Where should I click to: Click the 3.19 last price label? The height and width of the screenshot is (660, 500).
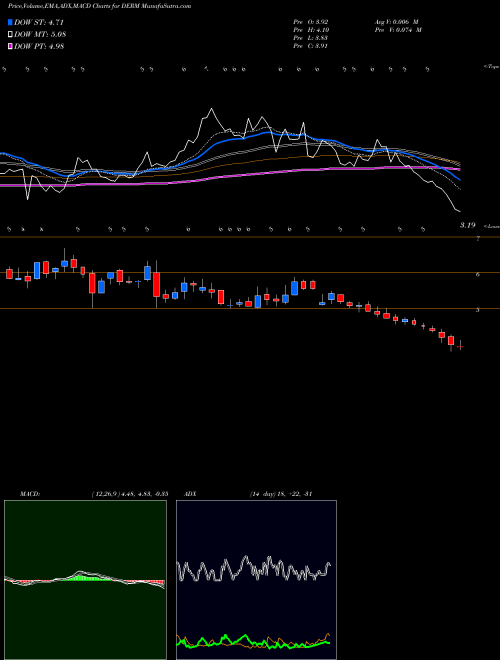(467, 225)
